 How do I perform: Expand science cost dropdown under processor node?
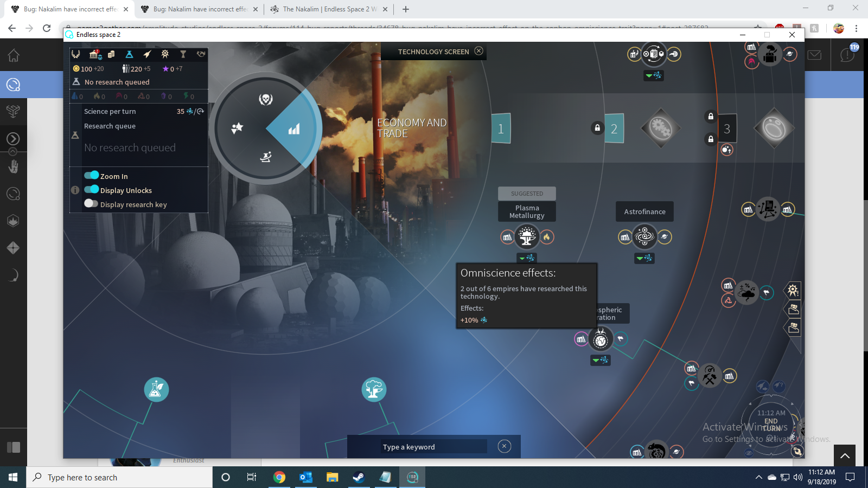pos(654,75)
